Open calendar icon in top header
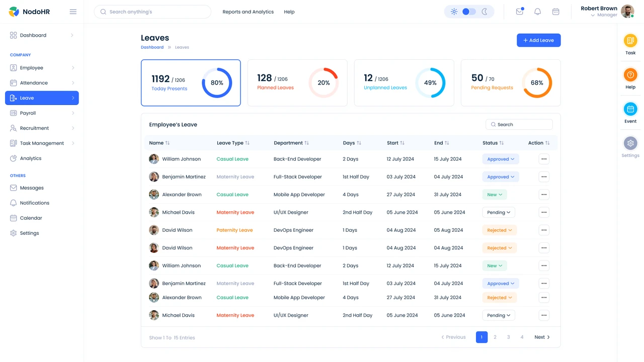 pyautogui.click(x=555, y=12)
